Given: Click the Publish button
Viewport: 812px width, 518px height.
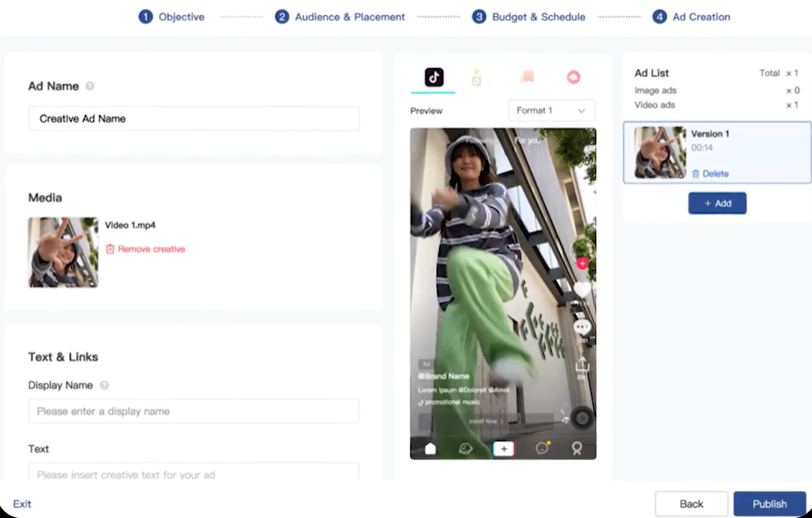Looking at the screenshot, I should [769, 504].
